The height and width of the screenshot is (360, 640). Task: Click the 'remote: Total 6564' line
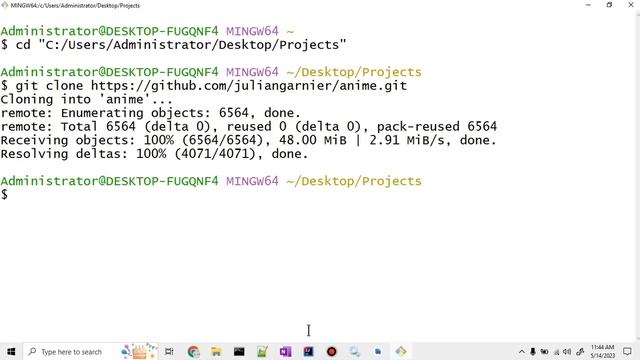click(249, 127)
